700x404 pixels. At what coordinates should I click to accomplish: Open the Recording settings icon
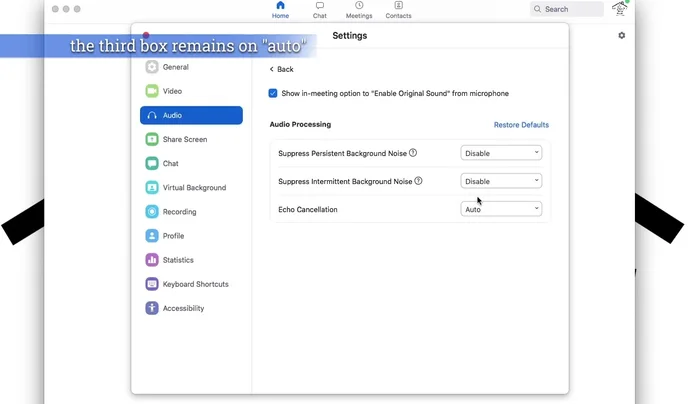pos(152,212)
